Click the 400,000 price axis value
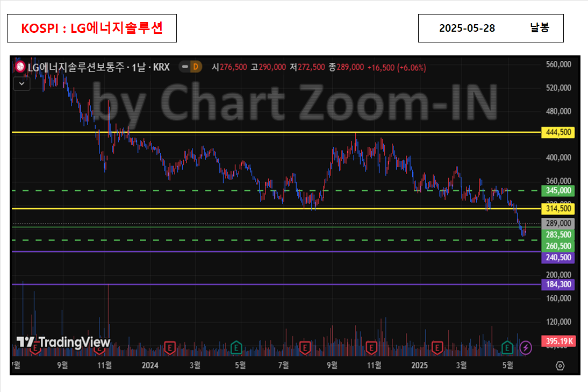Viewport: 588px width, 392px height. click(x=558, y=158)
